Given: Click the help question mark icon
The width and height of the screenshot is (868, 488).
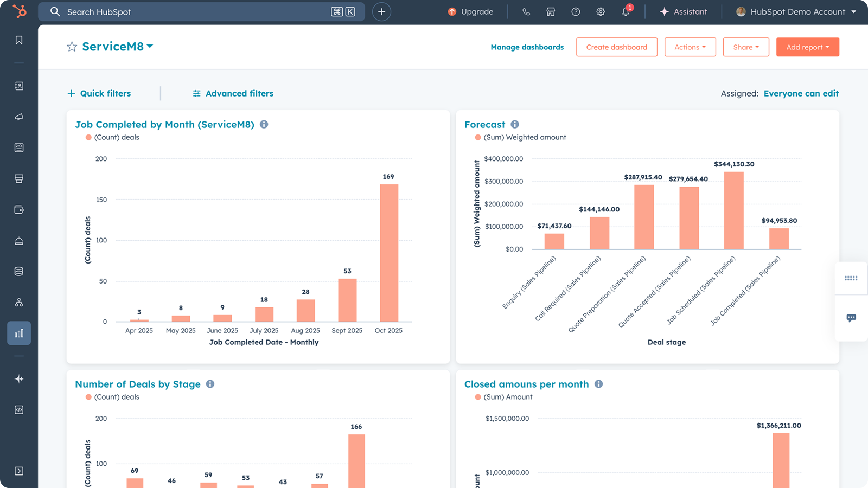Looking at the screenshot, I should click(x=576, y=12).
